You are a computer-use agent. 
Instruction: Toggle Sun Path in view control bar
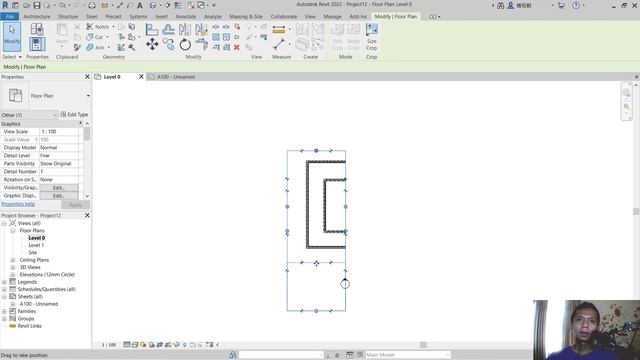(143, 345)
